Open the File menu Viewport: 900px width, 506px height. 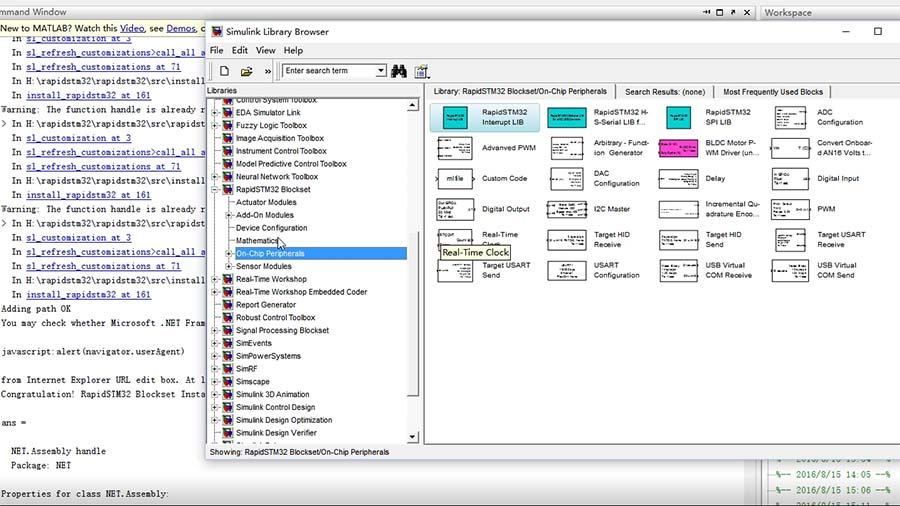(216, 50)
